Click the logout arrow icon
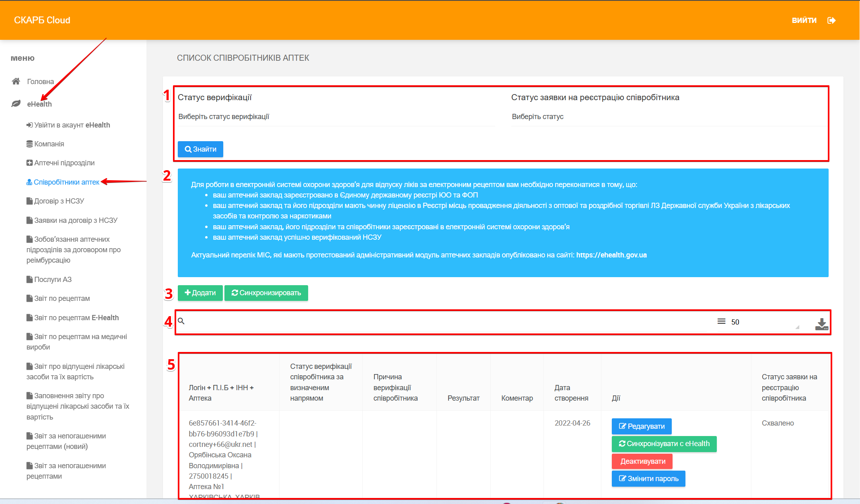This screenshot has height=504, width=860. click(x=831, y=21)
